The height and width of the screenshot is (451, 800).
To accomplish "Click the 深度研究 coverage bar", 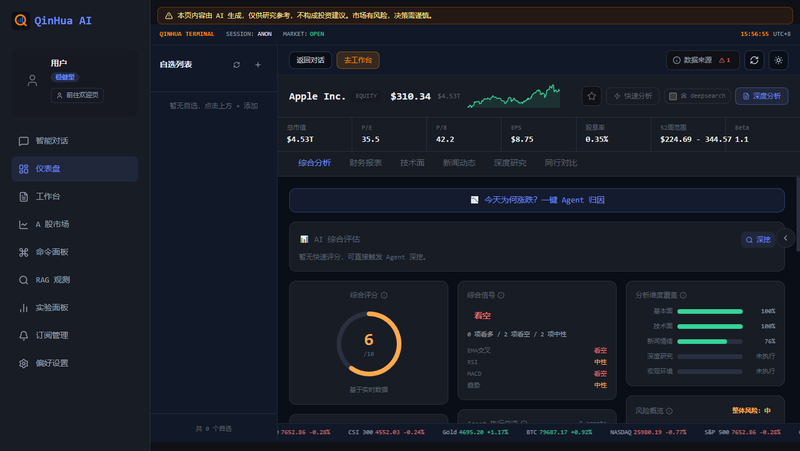I will pos(710,357).
